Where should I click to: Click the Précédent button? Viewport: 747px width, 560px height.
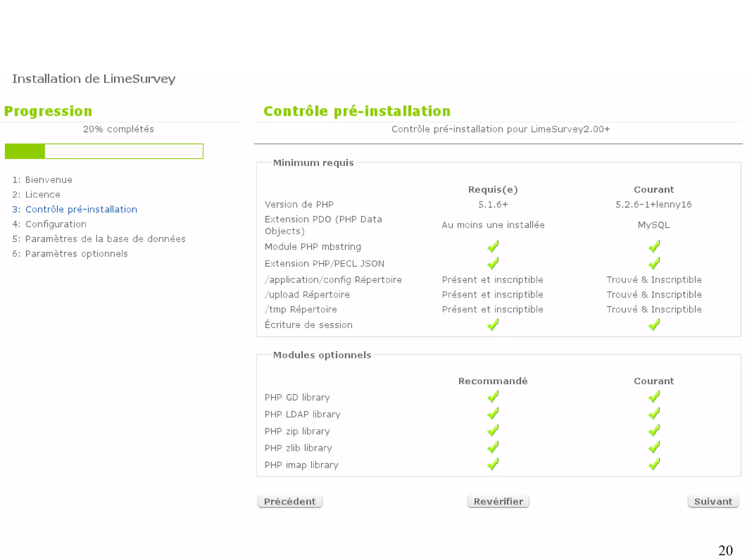pyautogui.click(x=290, y=501)
